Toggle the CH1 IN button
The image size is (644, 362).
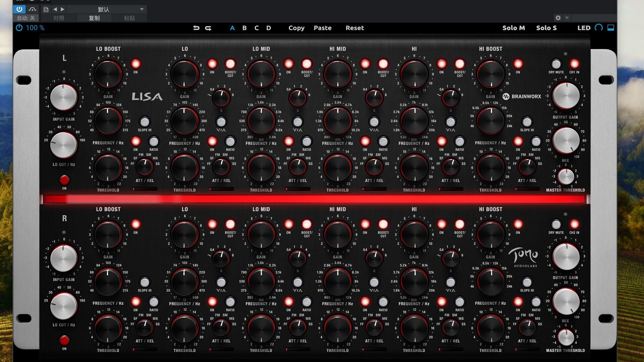click(x=574, y=64)
